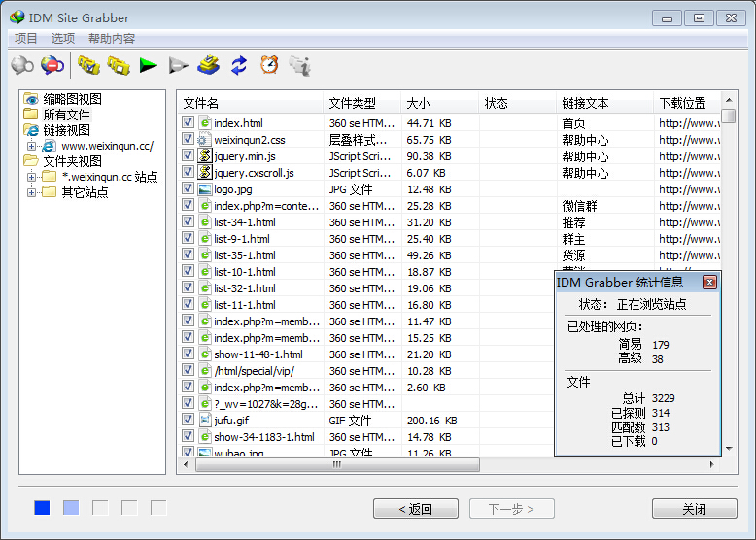Uncheck the list-34-1.html checkbox
The image size is (756, 540).
click(x=189, y=221)
